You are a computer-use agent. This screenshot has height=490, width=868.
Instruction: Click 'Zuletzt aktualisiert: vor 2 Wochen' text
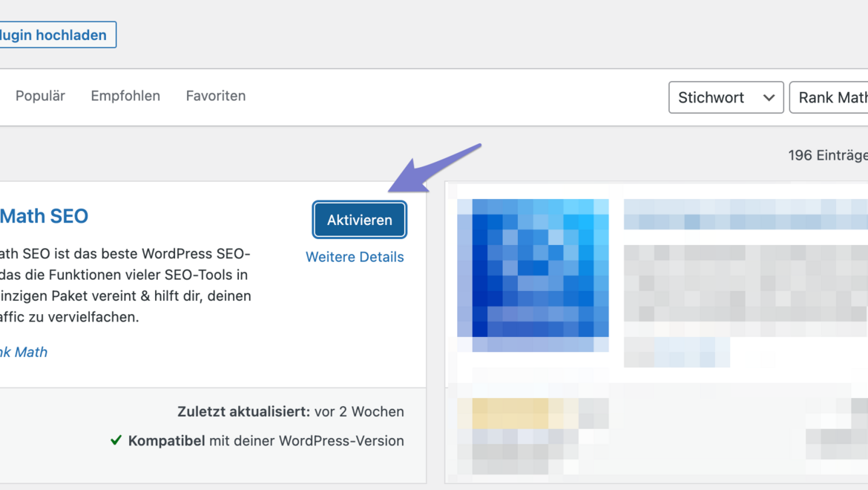click(x=291, y=411)
